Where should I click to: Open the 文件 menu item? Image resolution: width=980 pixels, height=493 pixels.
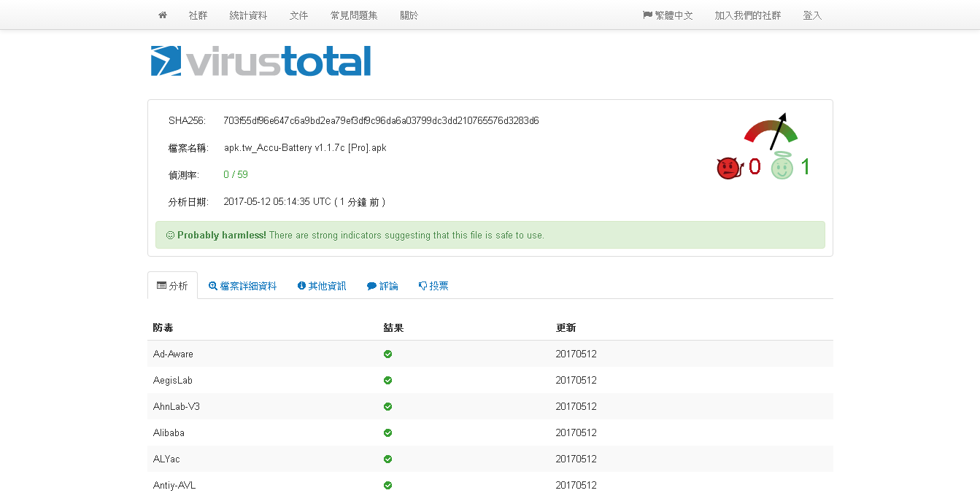point(298,15)
